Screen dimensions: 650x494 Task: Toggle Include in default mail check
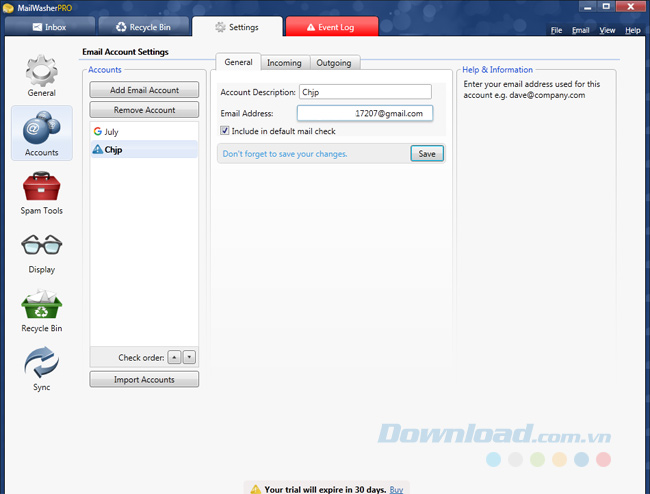(x=225, y=131)
